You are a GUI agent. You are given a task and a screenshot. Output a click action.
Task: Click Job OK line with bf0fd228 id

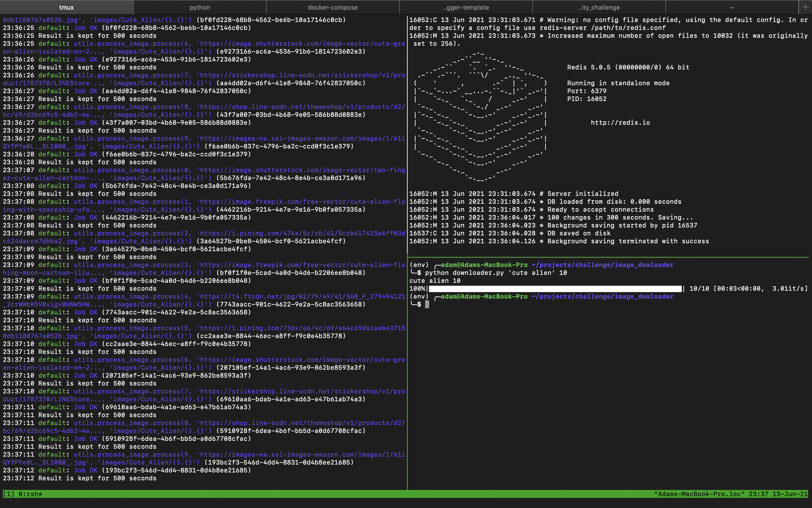pyautogui.click(x=127, y=28)
